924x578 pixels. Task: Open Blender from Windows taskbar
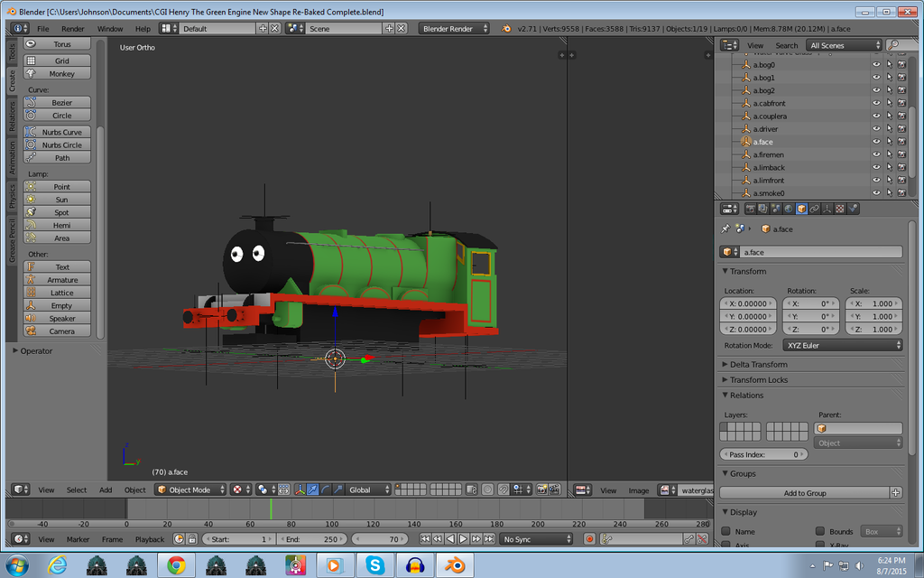(x=455, y=565)
